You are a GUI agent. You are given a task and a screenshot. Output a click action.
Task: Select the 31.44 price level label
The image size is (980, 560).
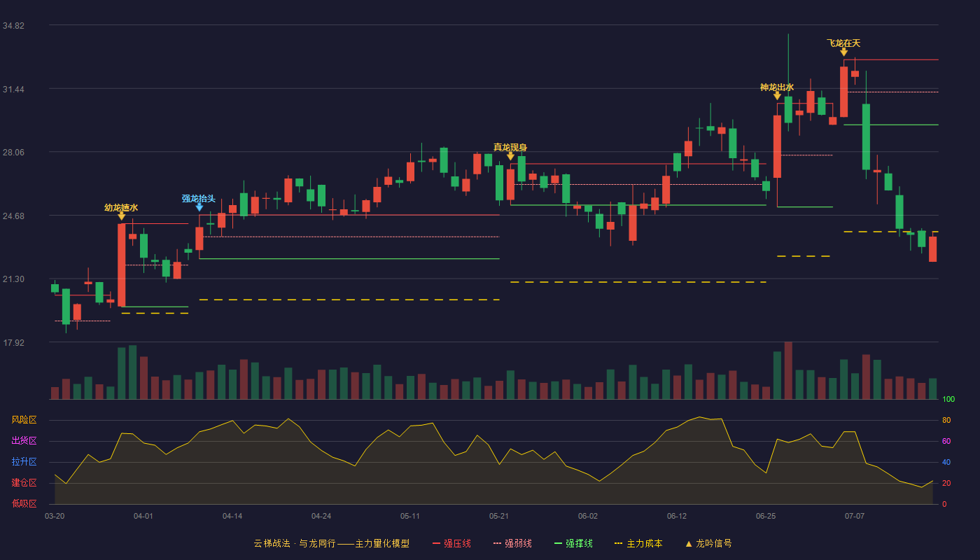coord(13,90)
